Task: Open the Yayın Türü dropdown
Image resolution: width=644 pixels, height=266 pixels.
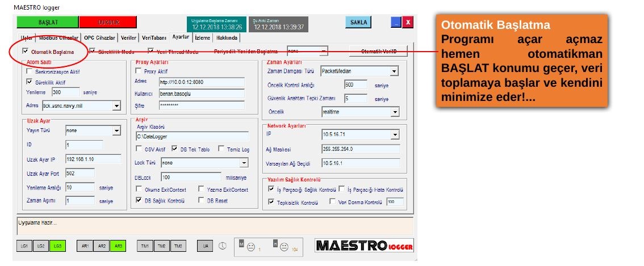Action: click(x=116, y=130)
